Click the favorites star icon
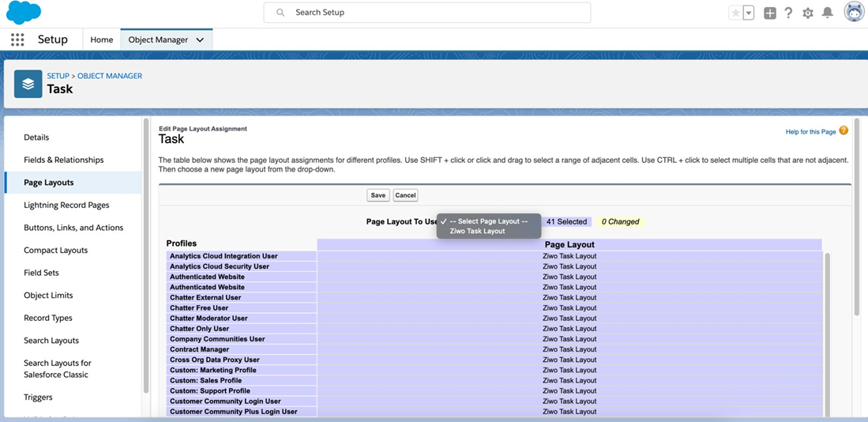 click(735, 13)
